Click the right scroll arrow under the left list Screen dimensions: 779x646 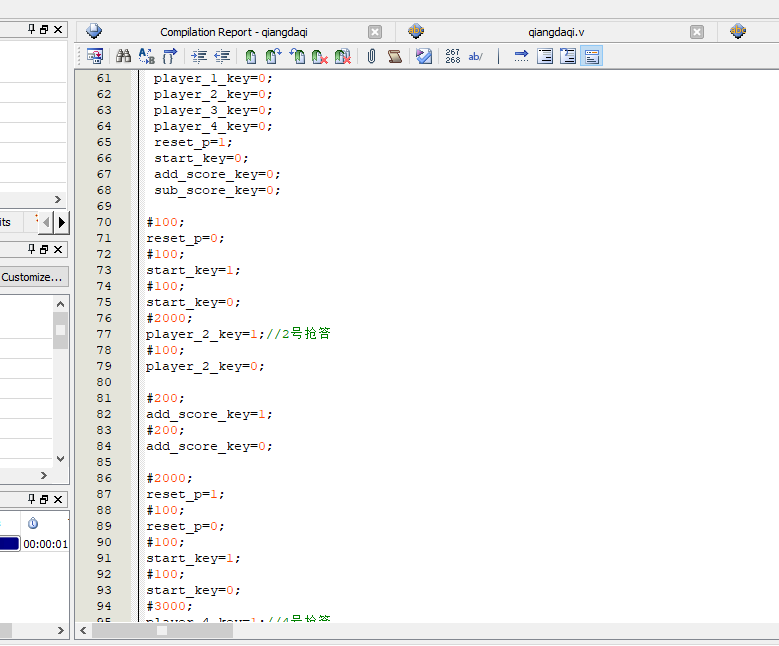pos(44,476)
